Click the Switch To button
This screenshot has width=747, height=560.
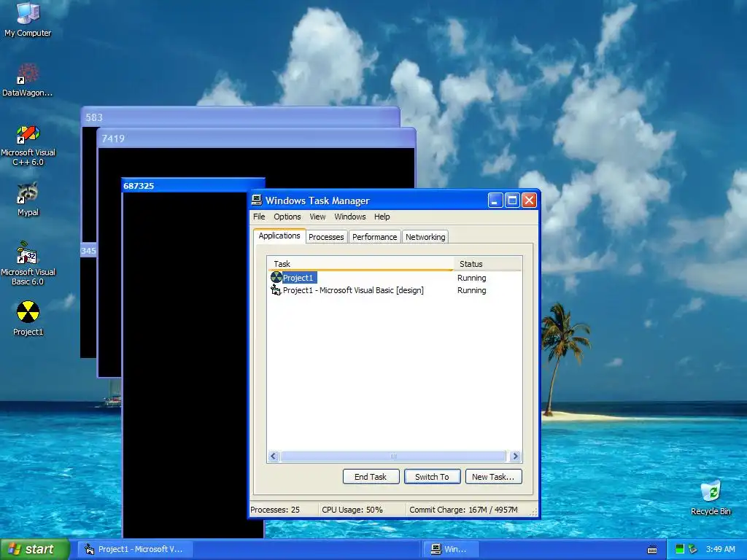[432, 477]
